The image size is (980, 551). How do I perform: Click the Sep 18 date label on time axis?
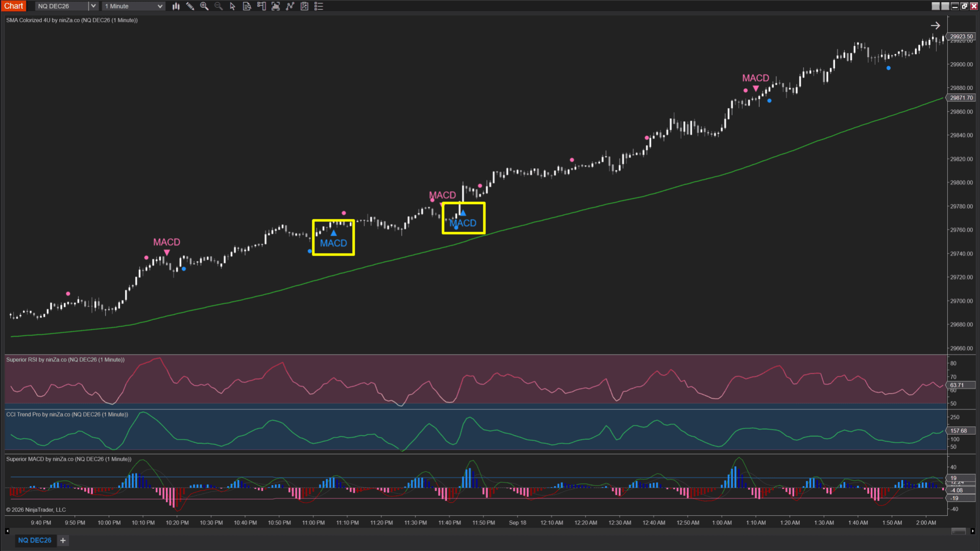pyautogui.click(x=518, y=522)
